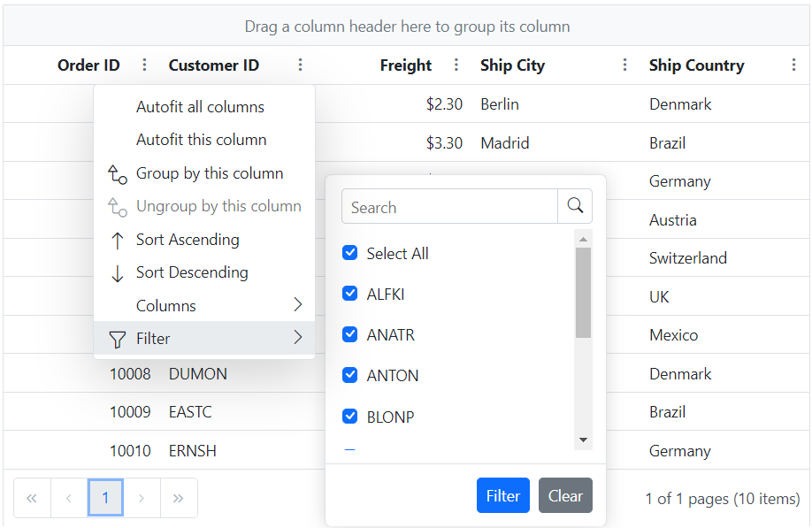Click order ID 10008 cell
The image size is (812, 528).
point(130,374)
